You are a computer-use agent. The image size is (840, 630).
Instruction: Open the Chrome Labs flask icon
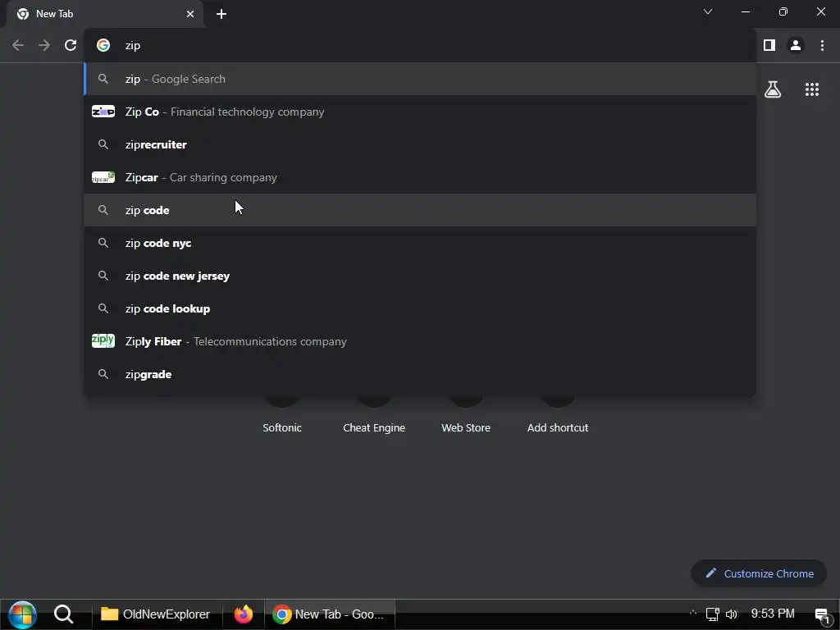pyautogui.click(x=773, y=89)
